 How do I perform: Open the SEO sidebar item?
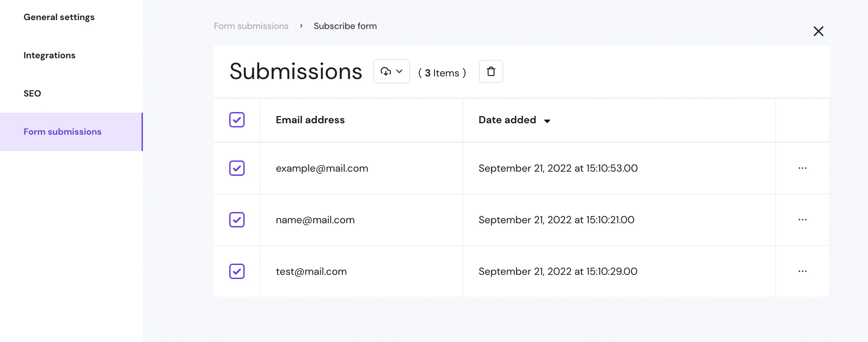(32, 93)
